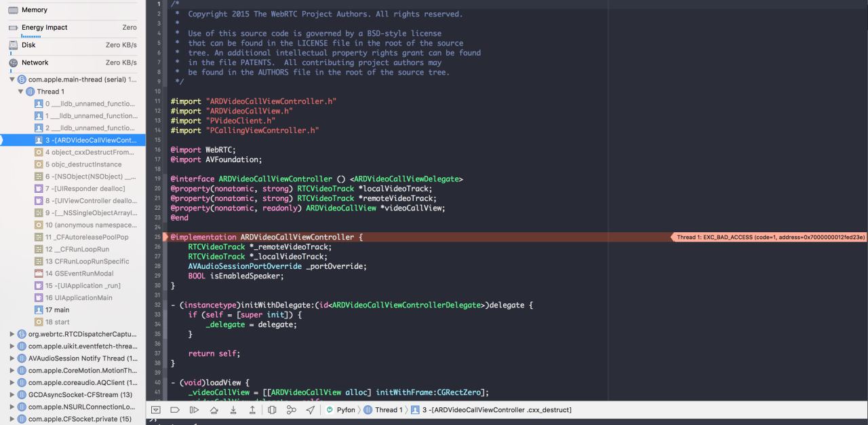868x425 pixels.
Task: Hide the debug area with the toggle icon
Action: (x=157, y=410)
